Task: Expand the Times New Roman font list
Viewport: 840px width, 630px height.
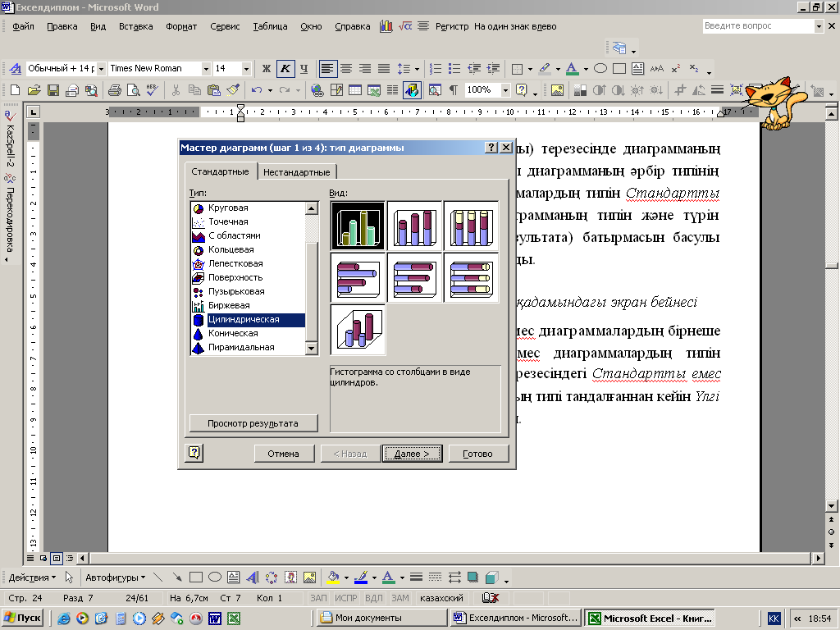Action: pos(206,69)
